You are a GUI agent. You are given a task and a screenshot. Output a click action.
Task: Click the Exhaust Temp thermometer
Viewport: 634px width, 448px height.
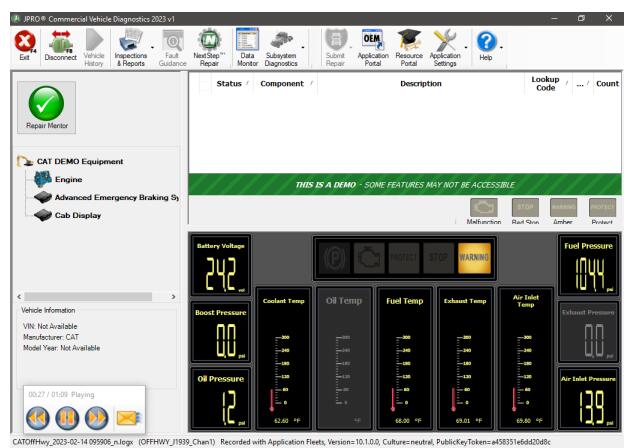click(465, 359)
